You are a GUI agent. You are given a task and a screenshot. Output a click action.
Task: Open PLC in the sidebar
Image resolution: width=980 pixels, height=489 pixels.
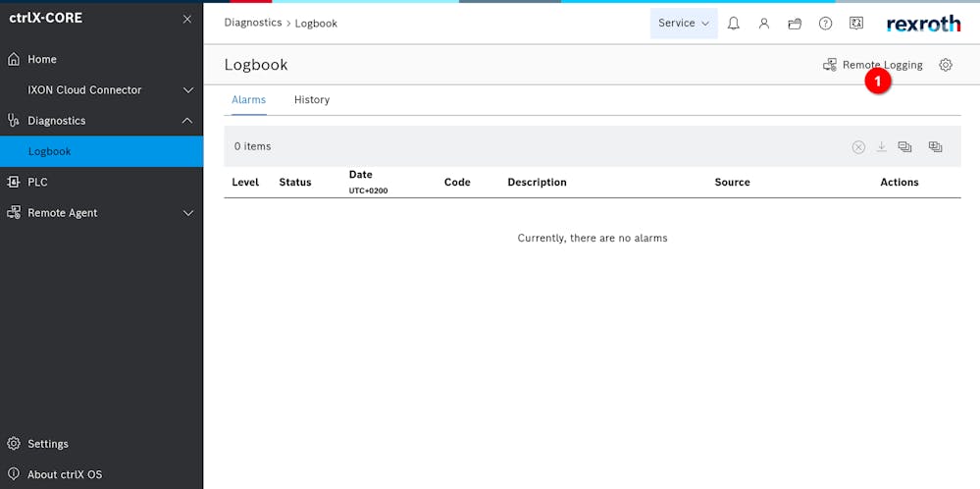[37, 183]
